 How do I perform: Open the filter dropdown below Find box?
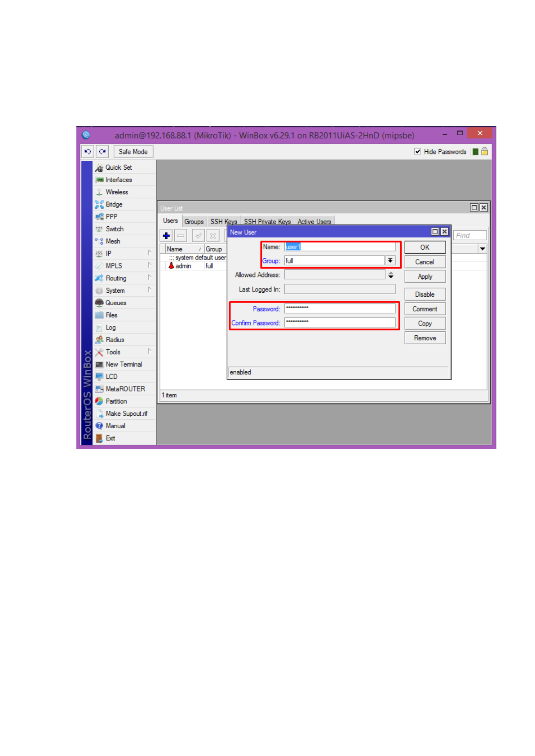click(x=482, y=249)
